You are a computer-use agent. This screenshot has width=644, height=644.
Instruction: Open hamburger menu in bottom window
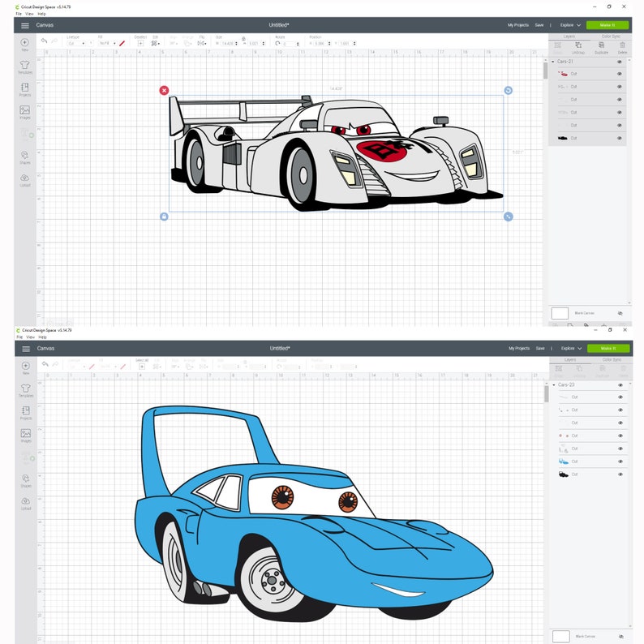(x=26, y=349)
